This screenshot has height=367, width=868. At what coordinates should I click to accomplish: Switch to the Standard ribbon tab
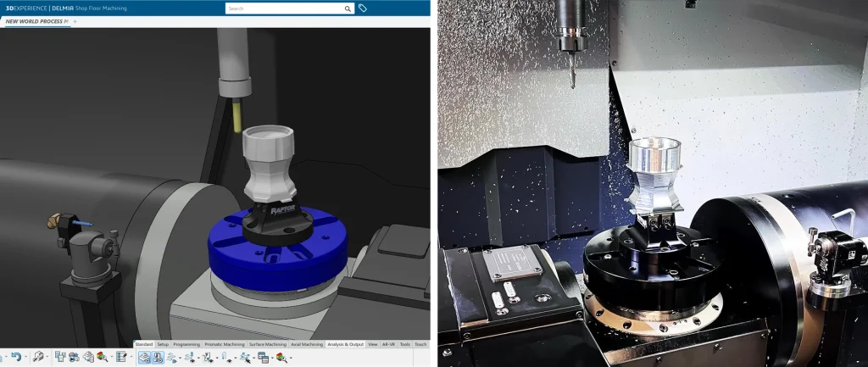144,344
